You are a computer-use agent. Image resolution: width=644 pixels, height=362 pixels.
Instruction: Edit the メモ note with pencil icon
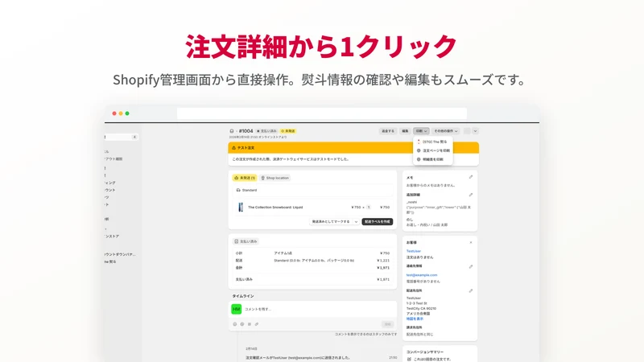[x=471, y=177]
